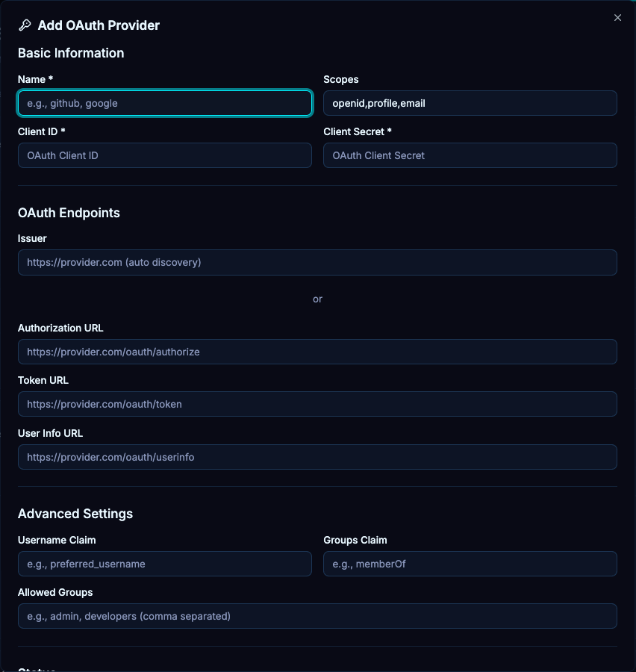The width and height of the screenshot is (636, 672).
Task: Click the 'Client ID *' label
Action: [x=42, y=131]
